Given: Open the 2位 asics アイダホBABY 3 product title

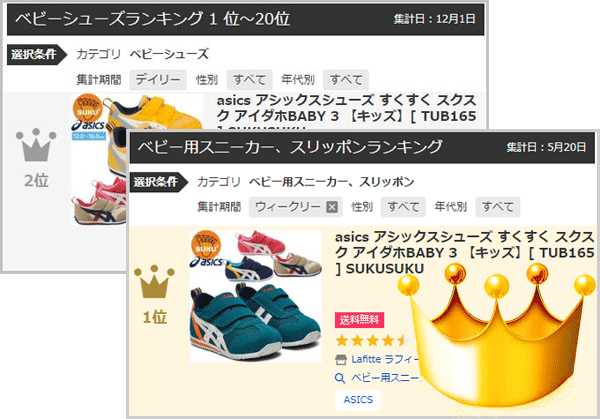Looking at the screenshot, I should [346, 111].
